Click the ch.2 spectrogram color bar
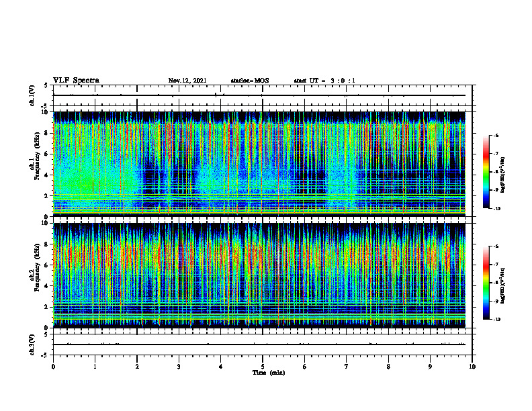 coord(486,283)
